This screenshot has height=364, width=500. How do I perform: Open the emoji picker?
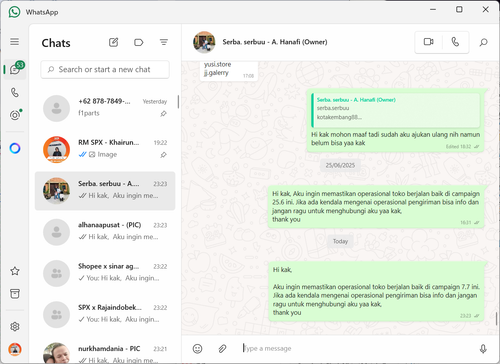pyautogui.click(x=197, y=349)
